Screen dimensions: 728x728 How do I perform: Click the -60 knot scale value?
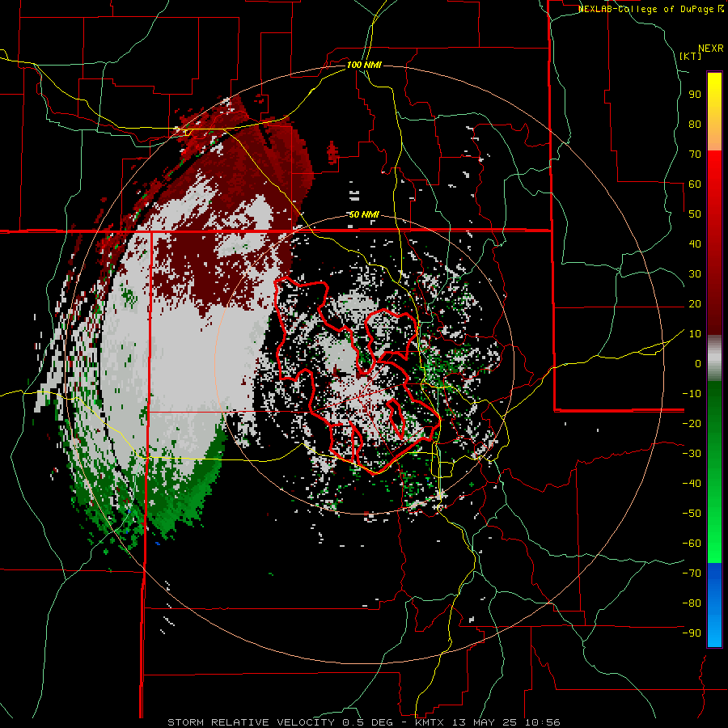pyautogui.click(x=692, y=544)
